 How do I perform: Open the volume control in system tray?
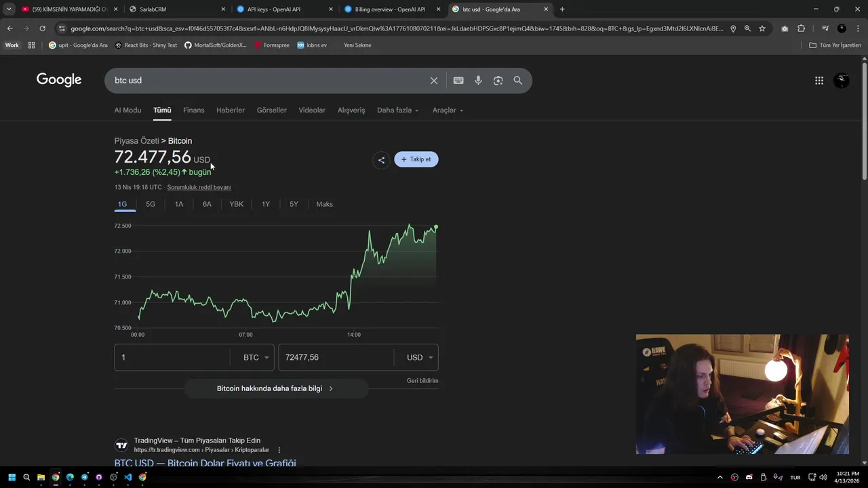823,477
